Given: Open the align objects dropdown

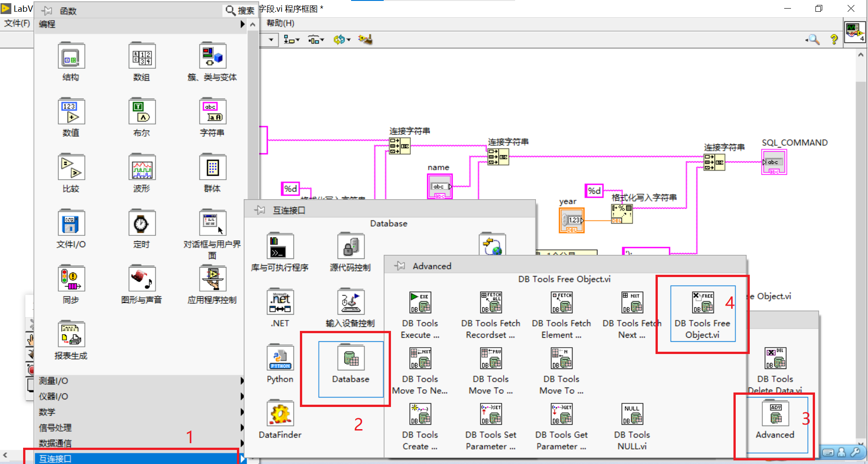Looking at the screenshot, I should 292,40.
